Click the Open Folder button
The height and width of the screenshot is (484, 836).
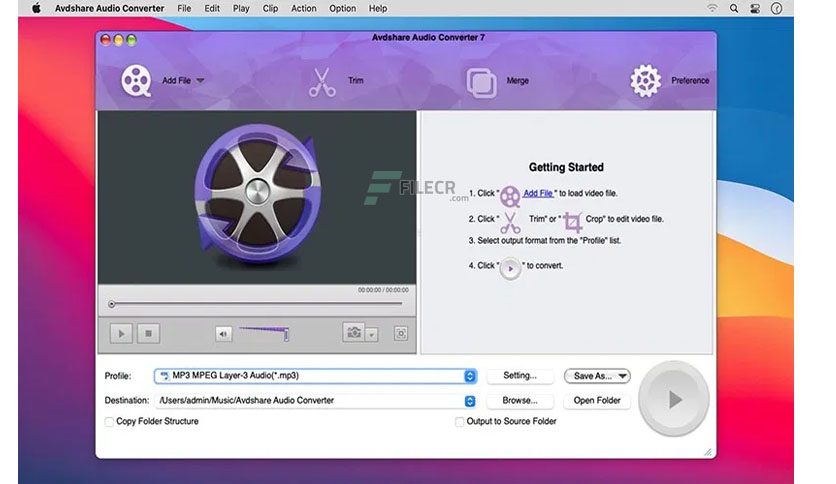pos(597,400)
